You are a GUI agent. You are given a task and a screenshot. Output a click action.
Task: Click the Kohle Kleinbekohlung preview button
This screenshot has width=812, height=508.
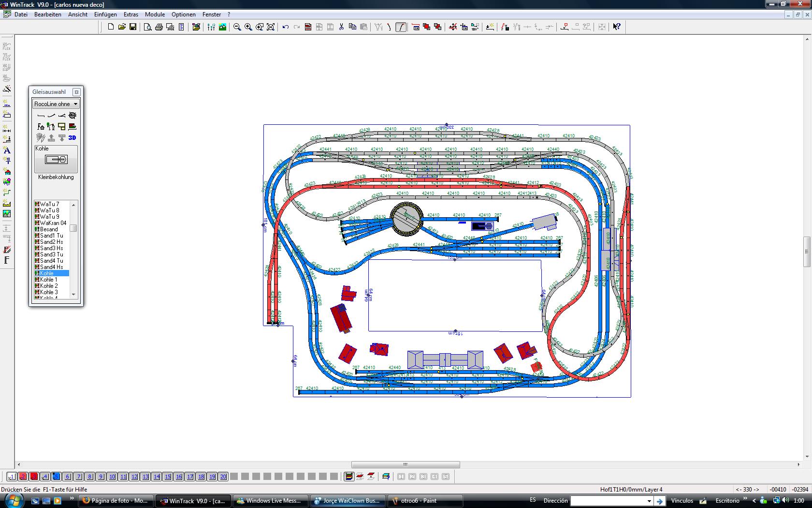[x=56, y=159]
